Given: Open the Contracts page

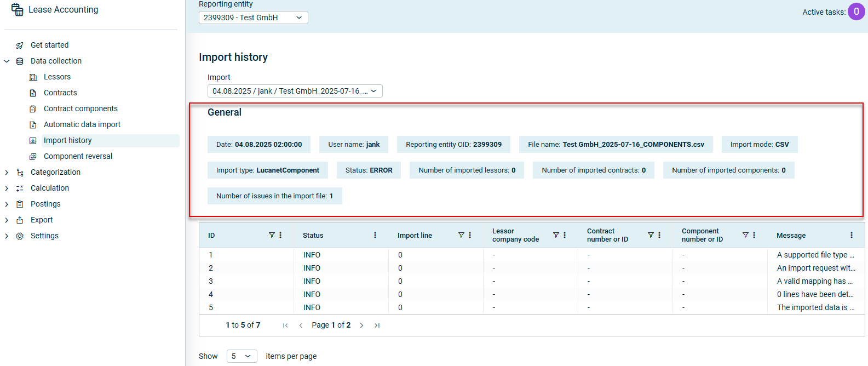Looking at the screenshot, I should pyautogui.click(x=60, y=93).
